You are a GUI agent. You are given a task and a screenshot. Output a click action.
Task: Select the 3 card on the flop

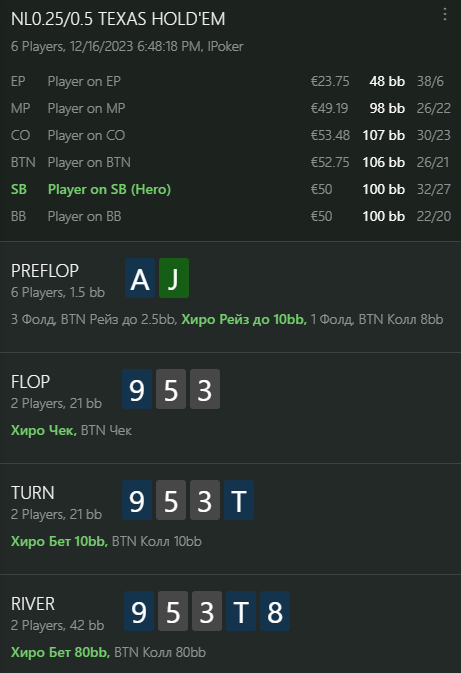click(205, 389)
